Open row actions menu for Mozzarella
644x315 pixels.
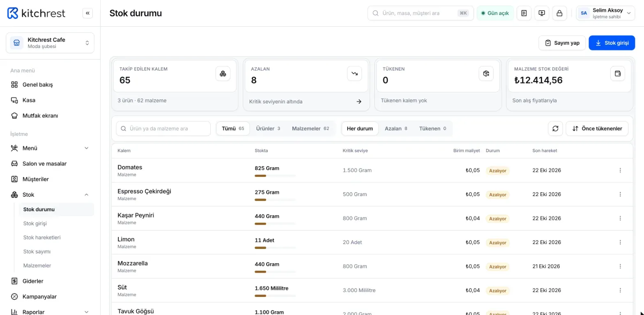click(x=620, y=266)
